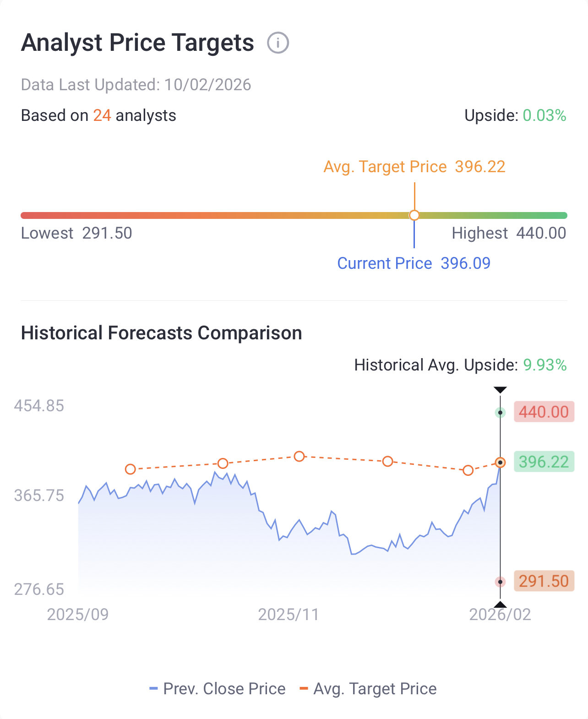Click the green 396.22 average target tag
This screenshot has width=588, height=719.
point(544,462)
